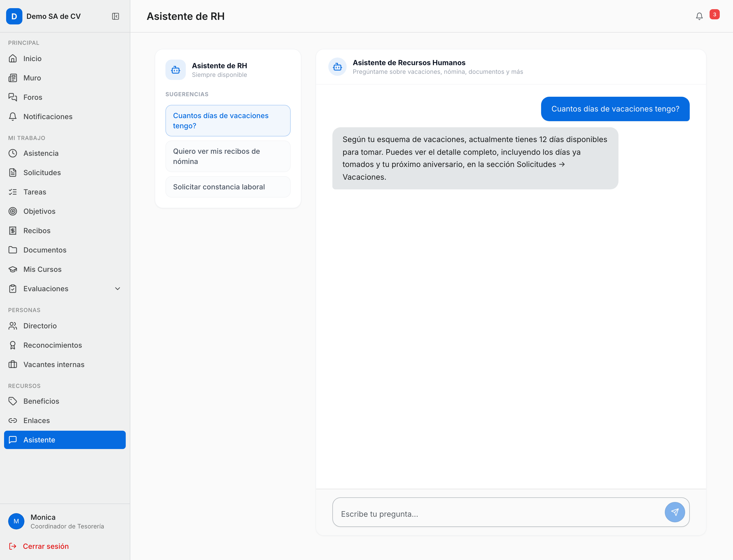Click the Mis Cursos graduation cap icon
The image size is (733, 560).
point(13,269)
